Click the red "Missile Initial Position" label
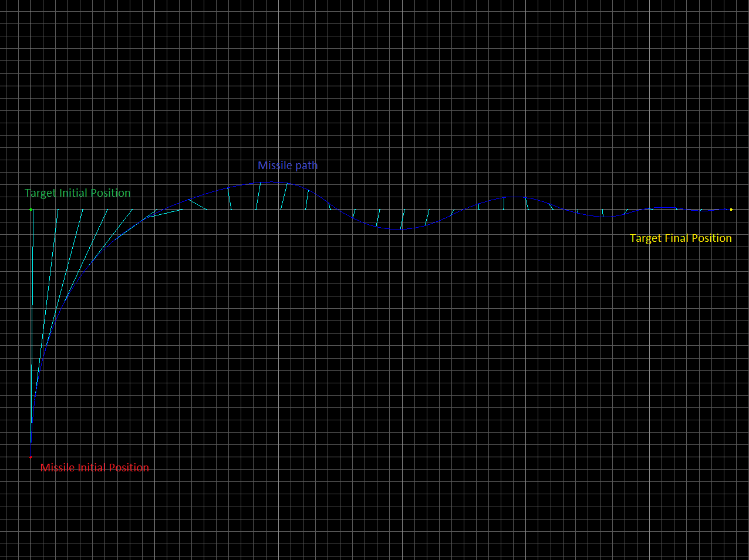 coord(95,468)
